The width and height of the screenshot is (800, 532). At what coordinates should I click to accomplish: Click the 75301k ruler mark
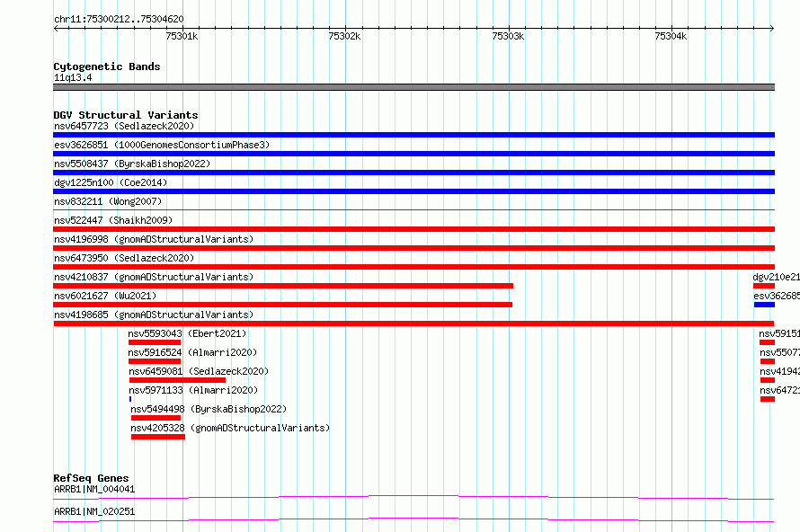point(182,36)
